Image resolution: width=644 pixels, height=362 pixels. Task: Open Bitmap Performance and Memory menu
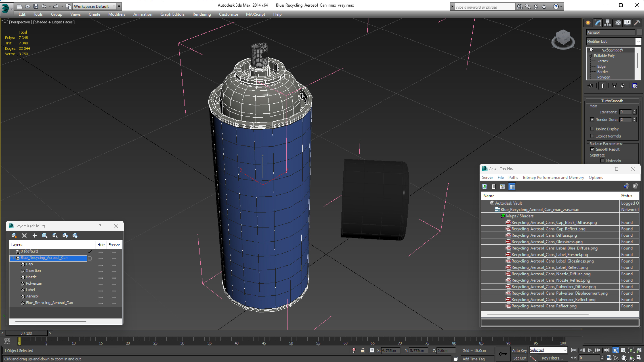(553, 177)
